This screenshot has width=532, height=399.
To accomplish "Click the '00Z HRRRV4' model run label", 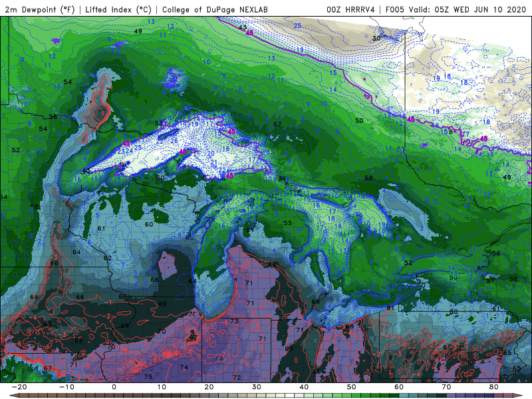I will click(x=350, y=9).
